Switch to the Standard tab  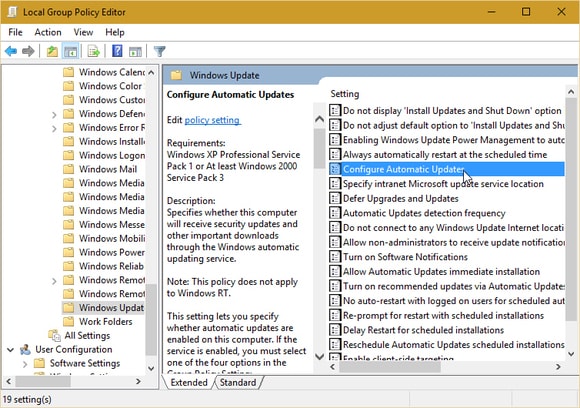coord(238,382)
